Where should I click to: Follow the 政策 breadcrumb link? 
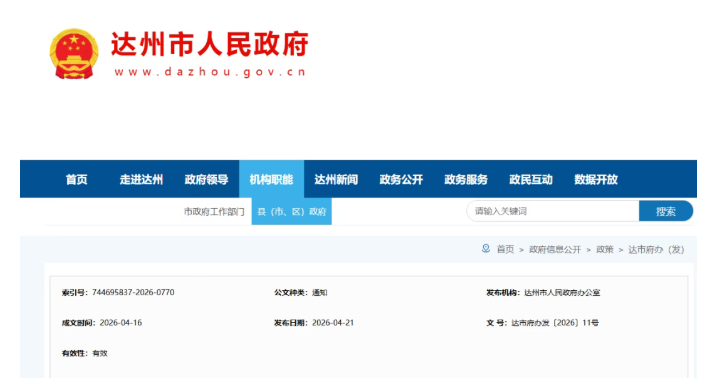[x=605, y=249]
